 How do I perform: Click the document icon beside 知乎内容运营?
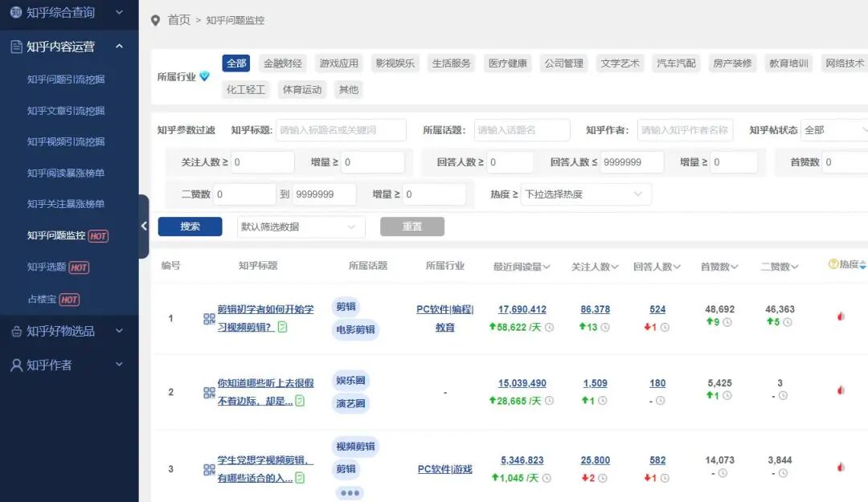pos(17,47)
